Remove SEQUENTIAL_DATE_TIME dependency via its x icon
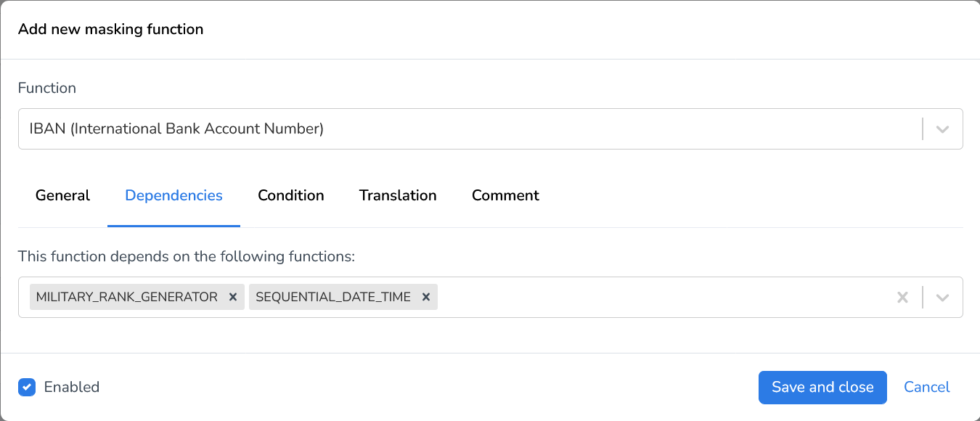This screenshot has height=421, width=980. pos(426,296)
